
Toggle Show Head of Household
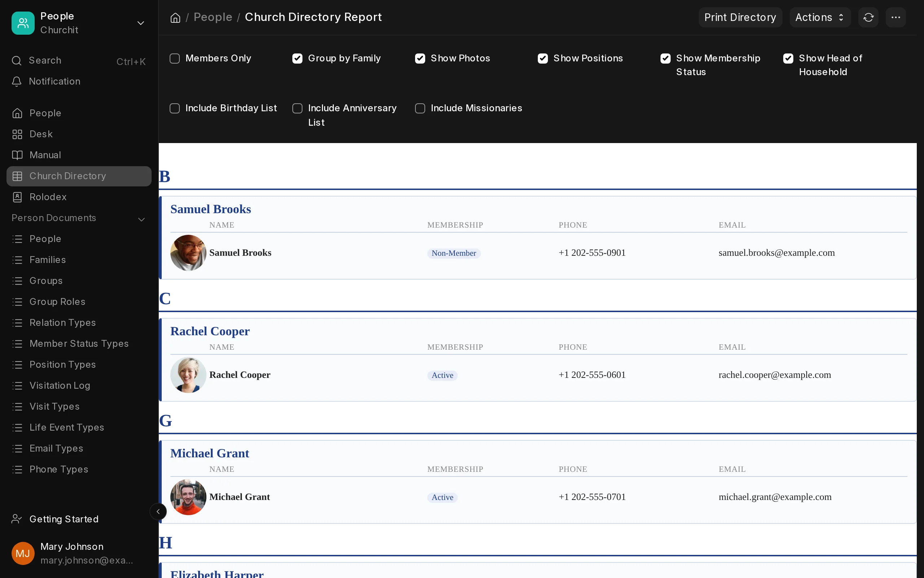click(788, 59)
